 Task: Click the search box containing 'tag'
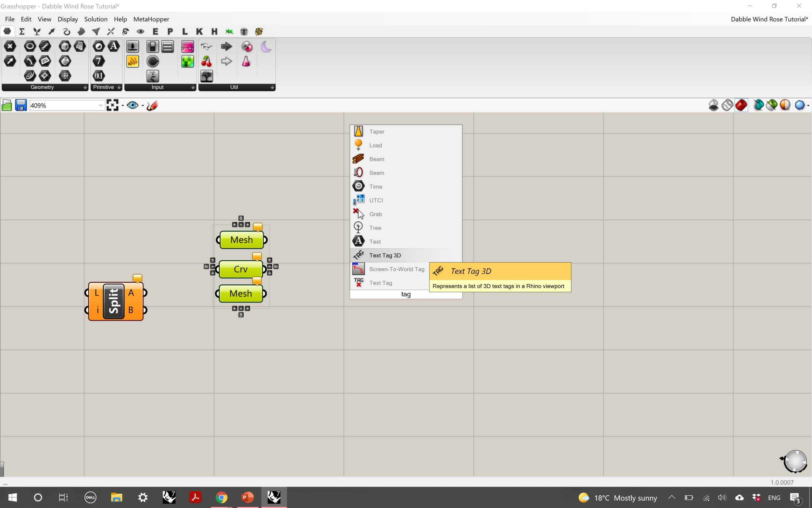(405, 294)
